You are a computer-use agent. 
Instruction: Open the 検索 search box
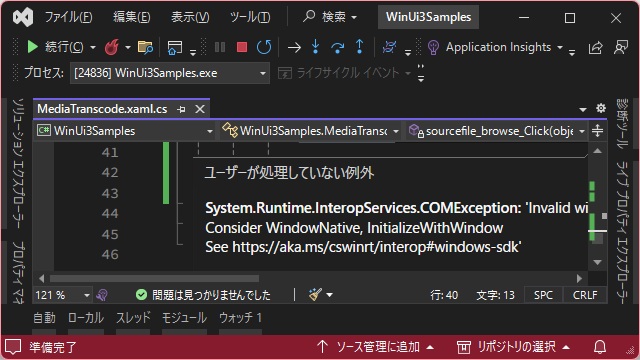pyautogui.click(x=330, y=17)
